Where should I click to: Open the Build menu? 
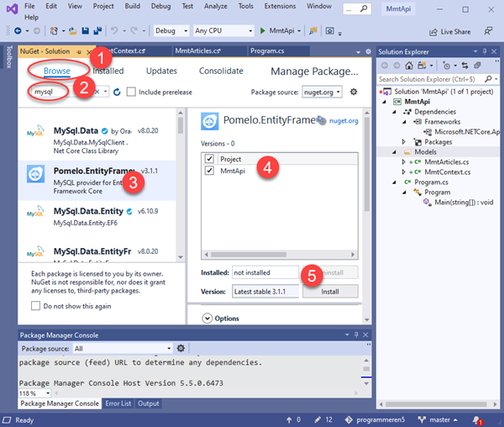[x=133, y=6]
